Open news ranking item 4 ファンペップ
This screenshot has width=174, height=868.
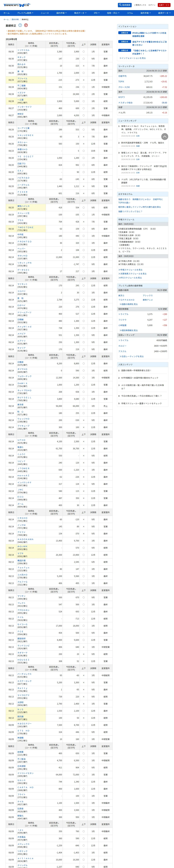[x=144, y=168]
